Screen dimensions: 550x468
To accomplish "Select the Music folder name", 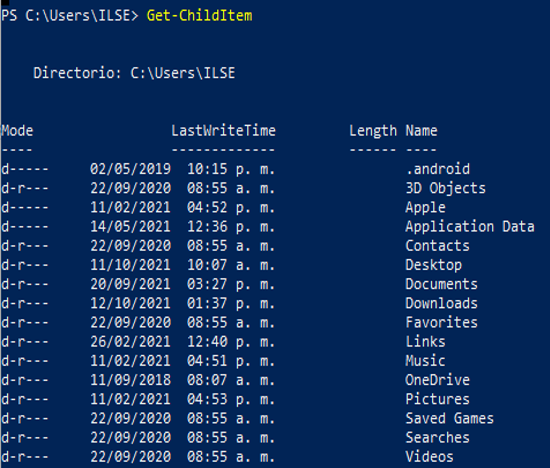I will click(x=425, y=361).
